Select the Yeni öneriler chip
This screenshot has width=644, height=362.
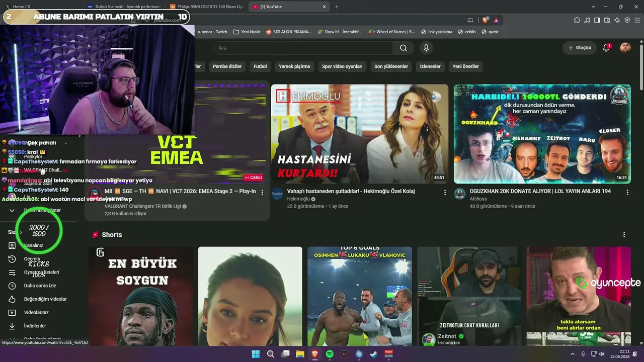465,66
